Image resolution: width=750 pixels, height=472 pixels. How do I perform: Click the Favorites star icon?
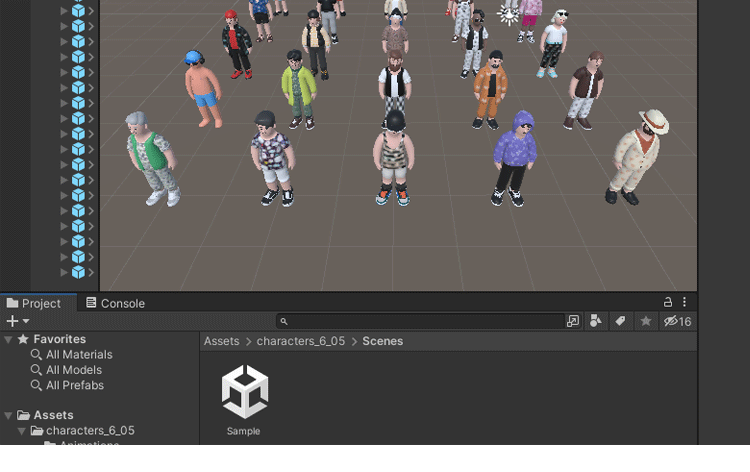pos(23,339)
